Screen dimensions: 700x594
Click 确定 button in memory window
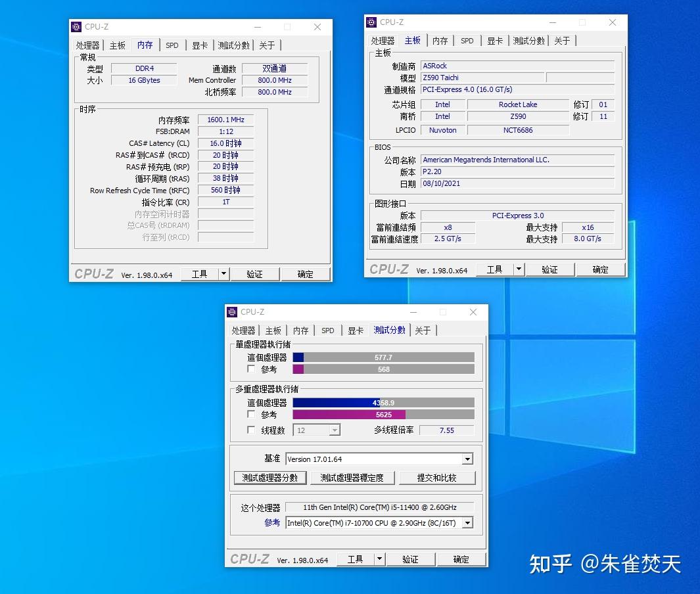pos(306,274)
